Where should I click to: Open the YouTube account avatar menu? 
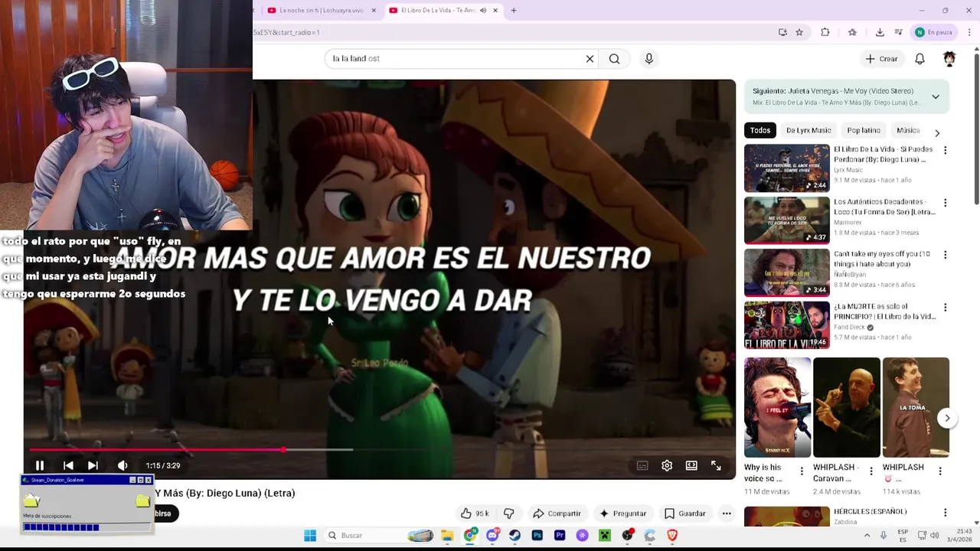coord(949,59)
